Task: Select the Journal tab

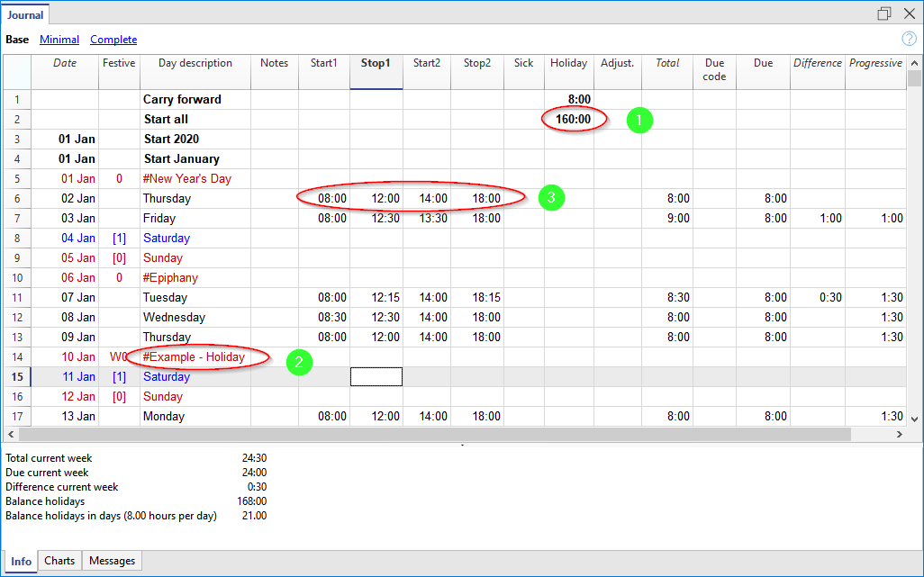Action: click(25, 14)
